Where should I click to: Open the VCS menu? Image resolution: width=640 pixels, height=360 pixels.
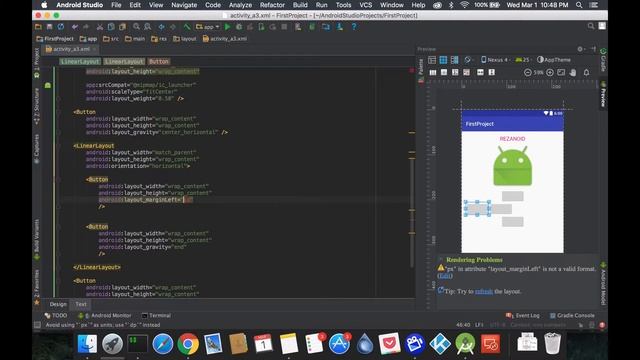[x=365, y=5]
